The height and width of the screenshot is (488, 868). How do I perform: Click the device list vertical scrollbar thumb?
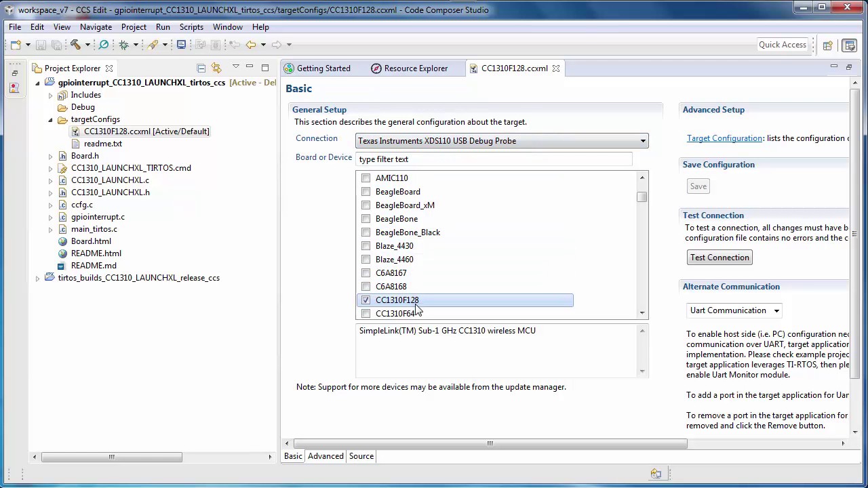pyautogui.click(x=642, y=197)
